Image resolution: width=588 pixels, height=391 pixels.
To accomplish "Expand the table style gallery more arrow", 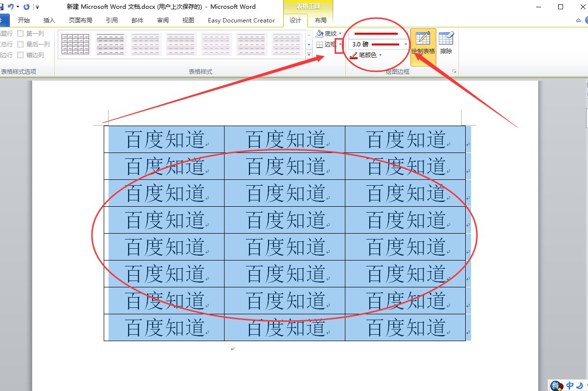I will (x=309, y=55).
